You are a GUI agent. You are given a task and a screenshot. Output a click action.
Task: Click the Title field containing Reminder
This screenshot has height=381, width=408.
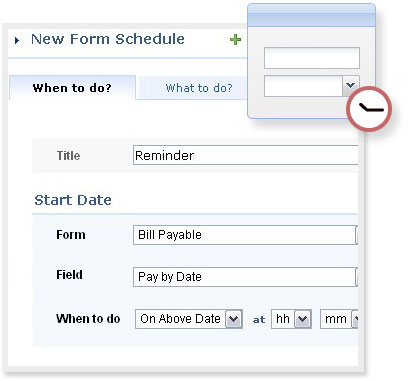click(x=245, y=155)
